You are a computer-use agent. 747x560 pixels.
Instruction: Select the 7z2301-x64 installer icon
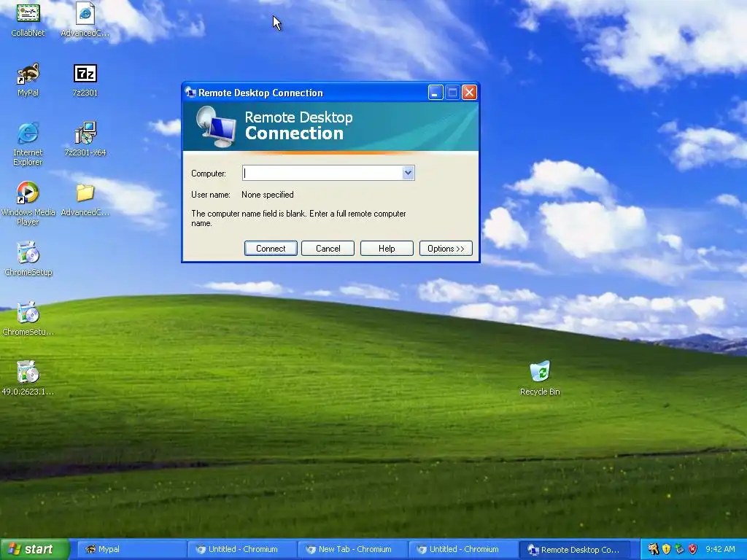(85, 139)
